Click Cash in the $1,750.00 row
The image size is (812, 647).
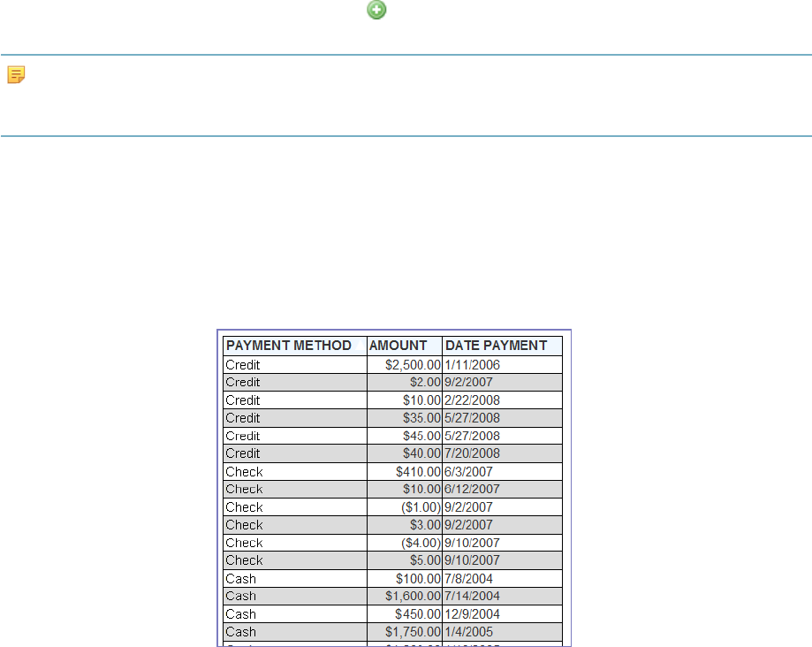294,633
